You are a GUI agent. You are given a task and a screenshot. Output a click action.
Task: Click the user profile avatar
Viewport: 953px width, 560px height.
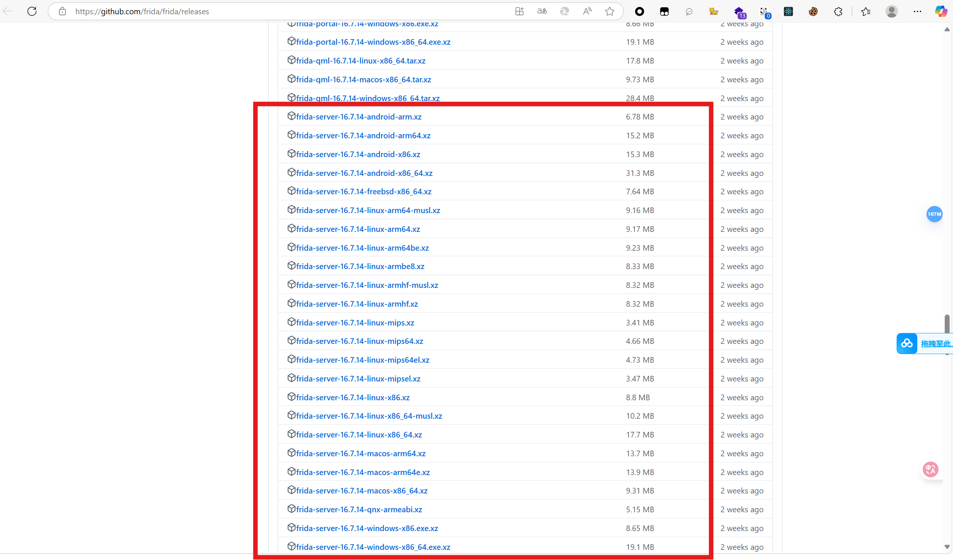891,12
